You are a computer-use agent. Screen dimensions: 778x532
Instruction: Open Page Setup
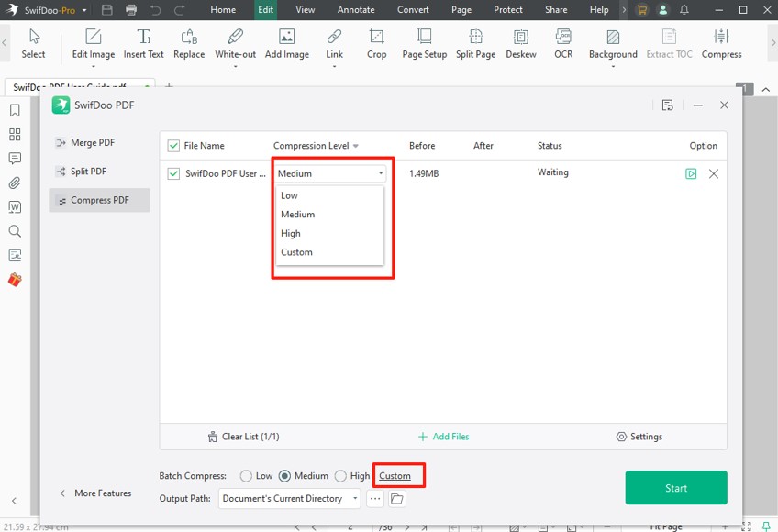point(424,44)
